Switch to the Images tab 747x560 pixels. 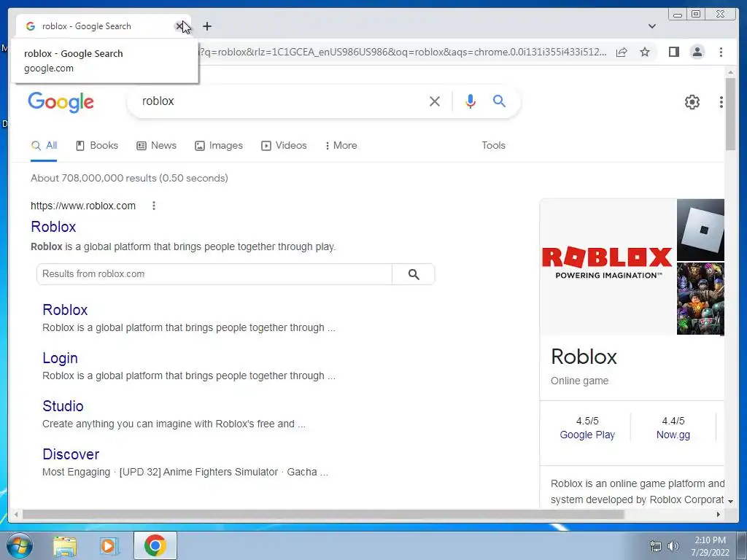pos(219,146)
